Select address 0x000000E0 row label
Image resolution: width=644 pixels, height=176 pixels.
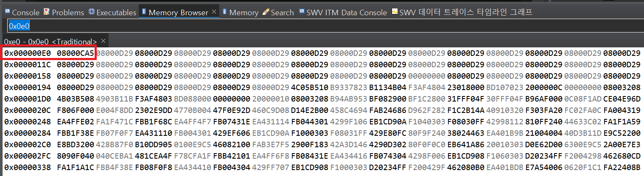28,53
